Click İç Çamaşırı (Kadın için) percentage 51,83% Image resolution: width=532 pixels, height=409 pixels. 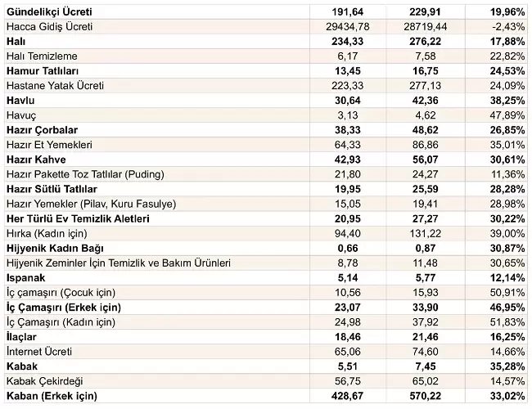click(507, 322)
